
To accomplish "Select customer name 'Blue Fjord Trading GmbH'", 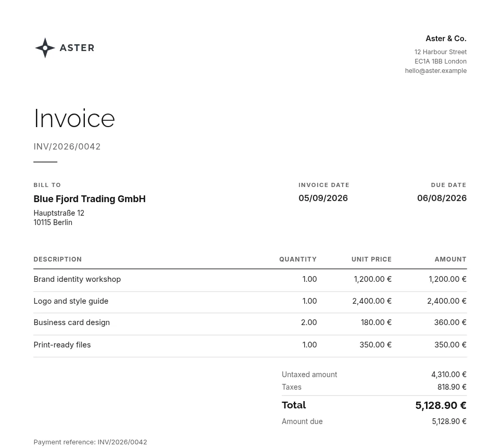I will (90, 199).
